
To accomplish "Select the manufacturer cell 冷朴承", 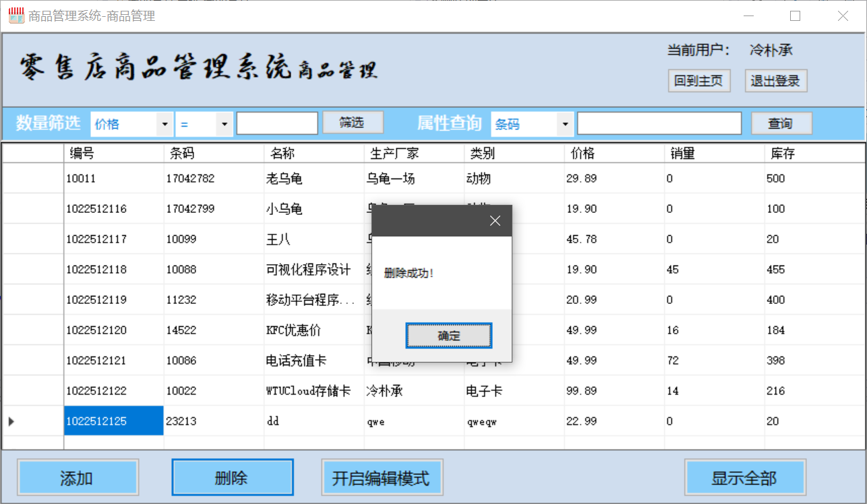I will click(415, 391).
